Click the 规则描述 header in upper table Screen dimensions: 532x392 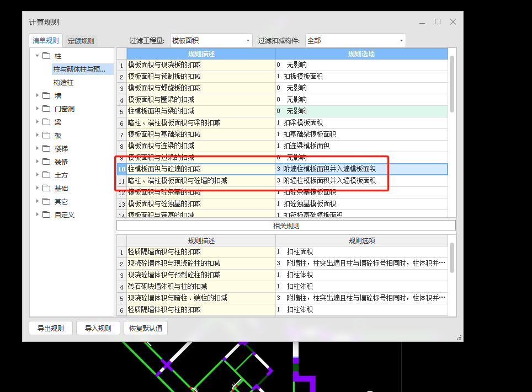[x=201, y=53]
